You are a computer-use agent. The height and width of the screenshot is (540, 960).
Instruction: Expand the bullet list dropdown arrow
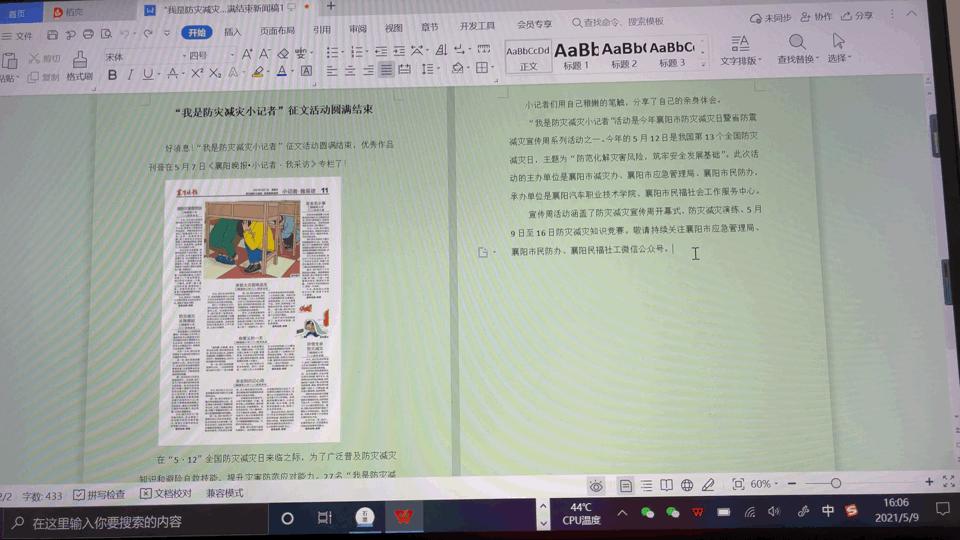[343, 53]
